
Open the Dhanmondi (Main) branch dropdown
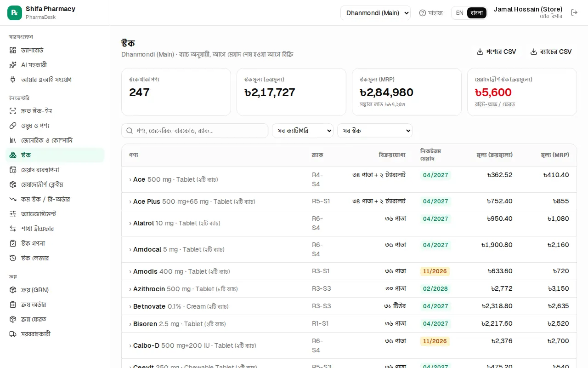[375, 13]
